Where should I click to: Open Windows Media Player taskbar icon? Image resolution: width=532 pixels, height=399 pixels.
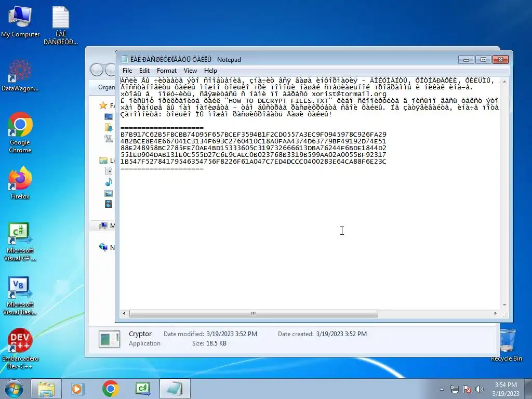[77, 389]
